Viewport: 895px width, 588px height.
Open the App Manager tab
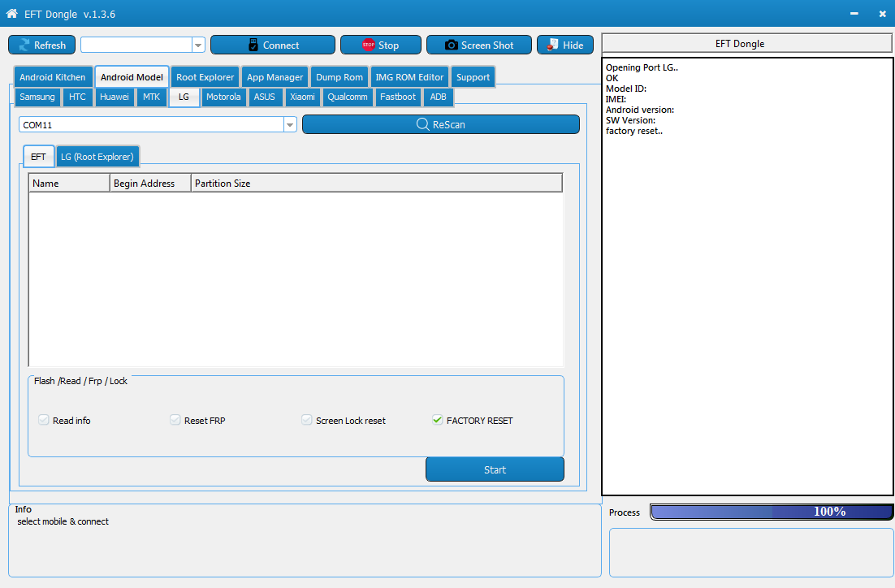275,77
